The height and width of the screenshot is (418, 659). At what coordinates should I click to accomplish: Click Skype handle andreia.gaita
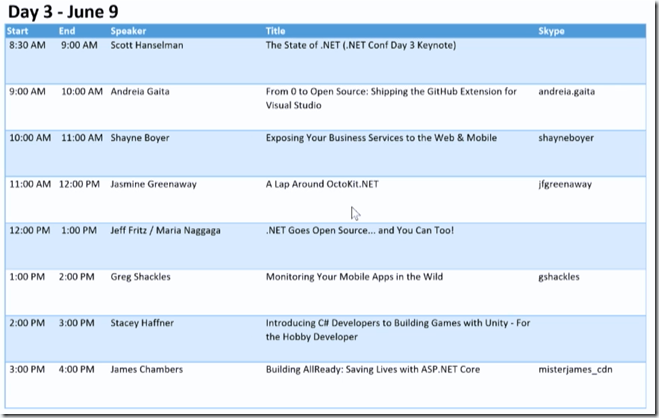click(567, 92)
